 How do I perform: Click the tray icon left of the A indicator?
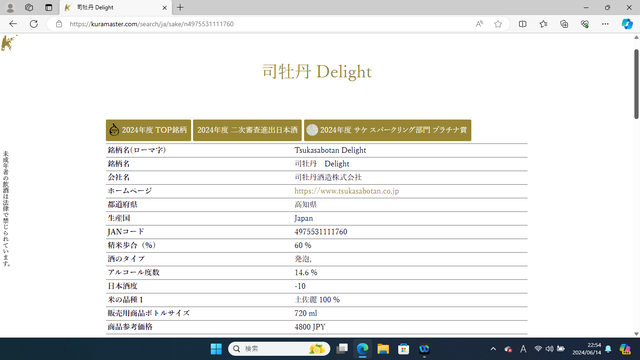click(508, 349)
